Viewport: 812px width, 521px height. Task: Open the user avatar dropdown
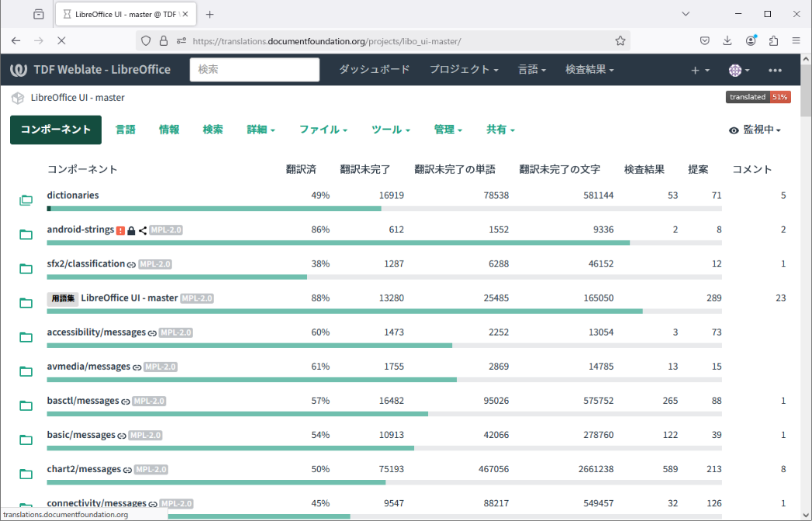coord(738,70)
